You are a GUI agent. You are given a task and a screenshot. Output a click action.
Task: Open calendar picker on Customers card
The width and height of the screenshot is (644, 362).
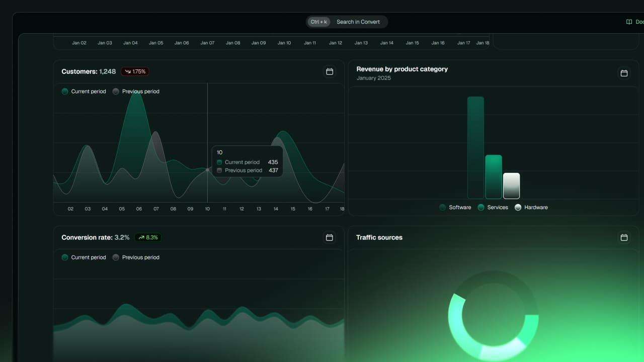330,71
